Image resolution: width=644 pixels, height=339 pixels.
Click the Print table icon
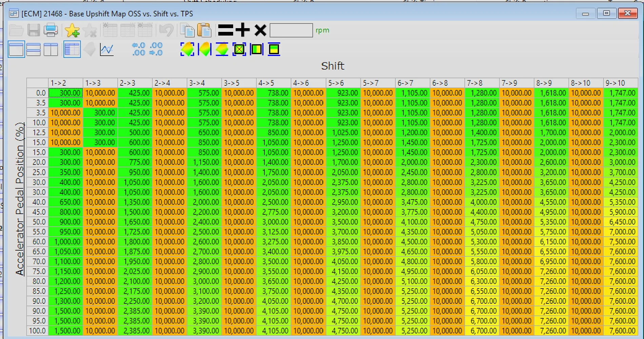[51, 30]
